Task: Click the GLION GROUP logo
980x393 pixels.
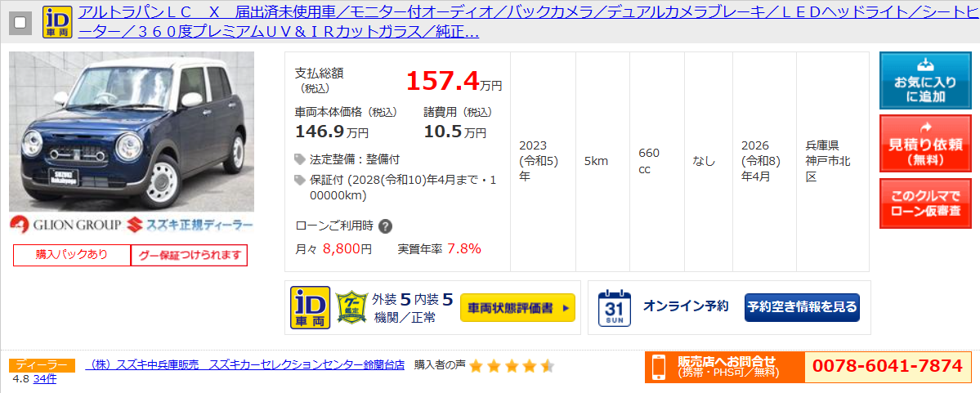Action: [x=65, y=225]
